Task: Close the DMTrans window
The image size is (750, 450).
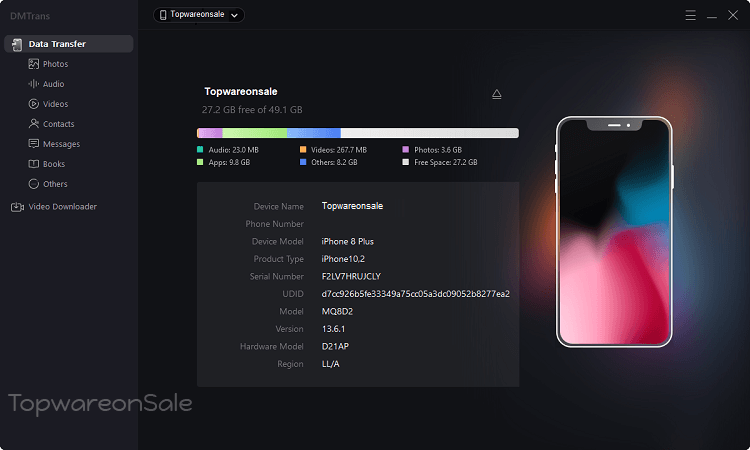Action: (733, 15)
